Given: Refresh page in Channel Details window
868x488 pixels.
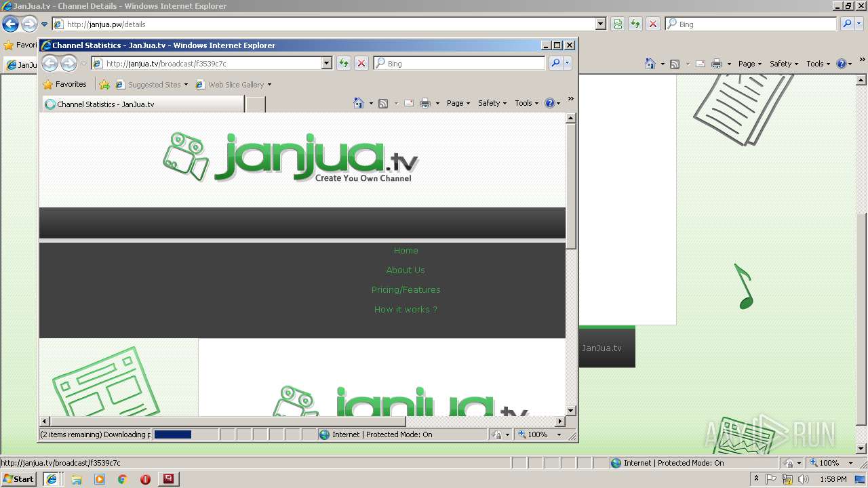Looking at the screenshot, I should click(x=635, y=24).
